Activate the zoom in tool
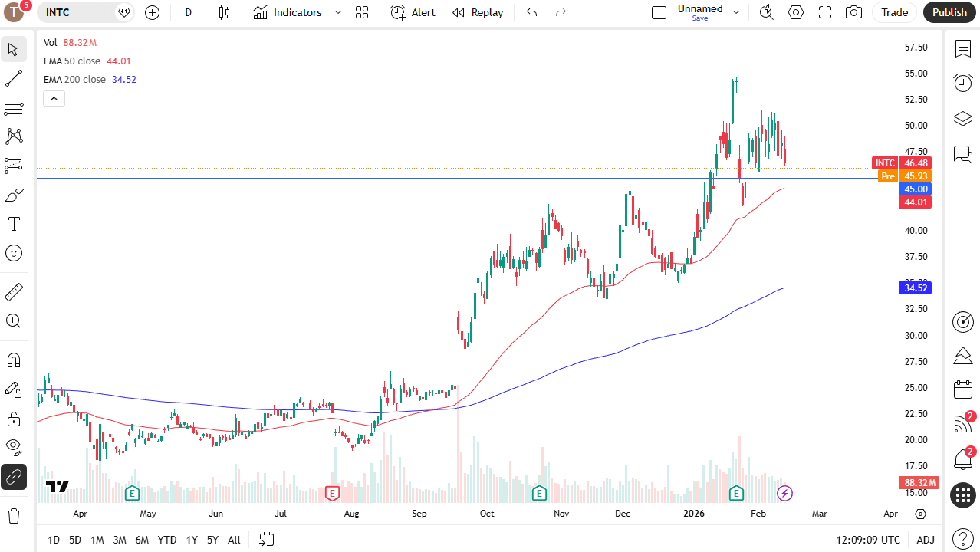Screen dimensions: 980x552 13,320
